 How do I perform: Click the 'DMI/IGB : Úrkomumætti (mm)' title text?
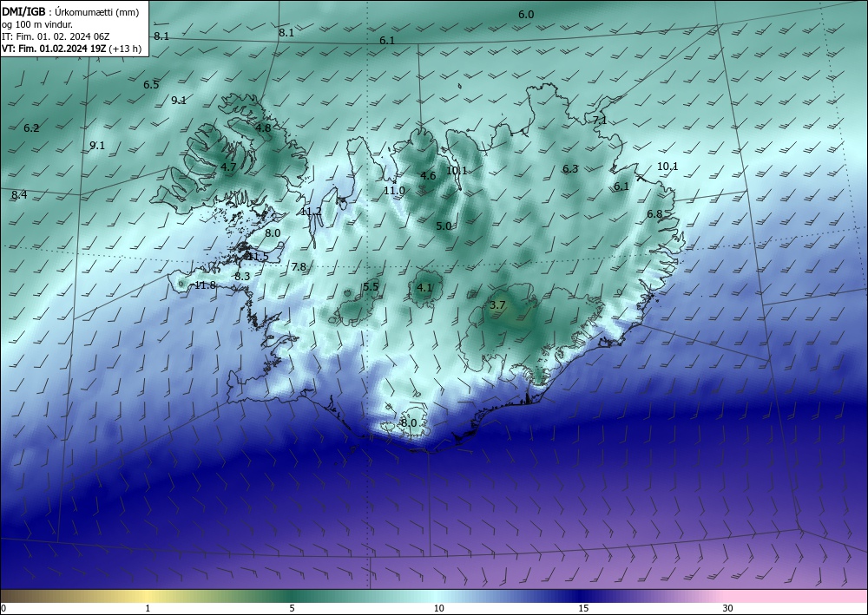point(70,13)
